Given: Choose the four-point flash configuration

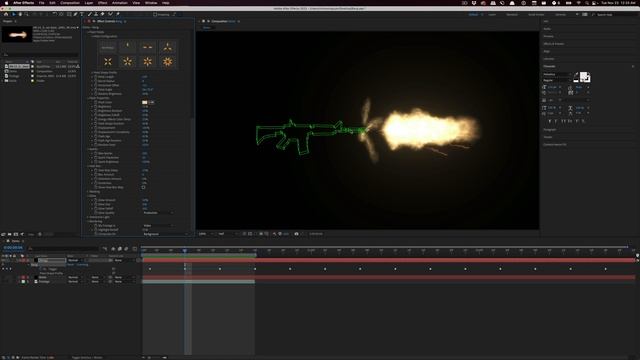Looking at the screenshot, I should pos(108,62).
